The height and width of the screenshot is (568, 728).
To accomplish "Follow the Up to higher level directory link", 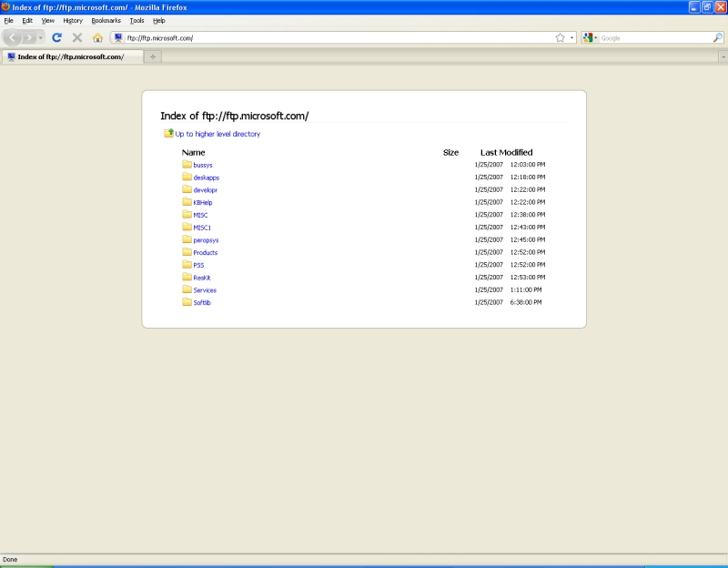I will click(x=217, y=134).
